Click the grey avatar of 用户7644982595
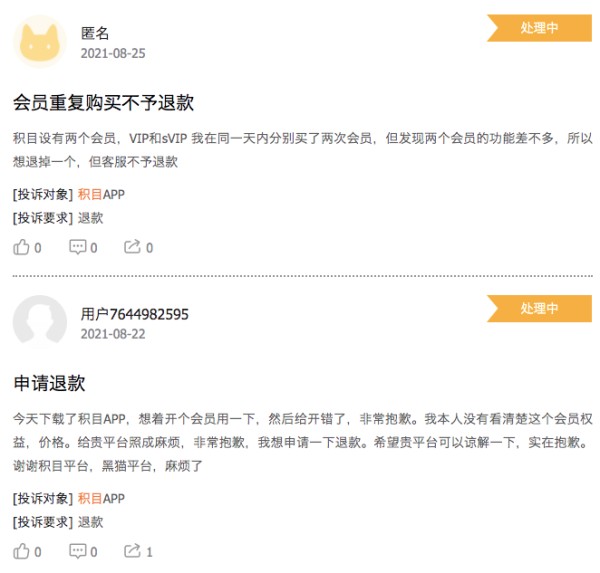Viewport: 600px width, 573px height. click(x=40, y=322)
